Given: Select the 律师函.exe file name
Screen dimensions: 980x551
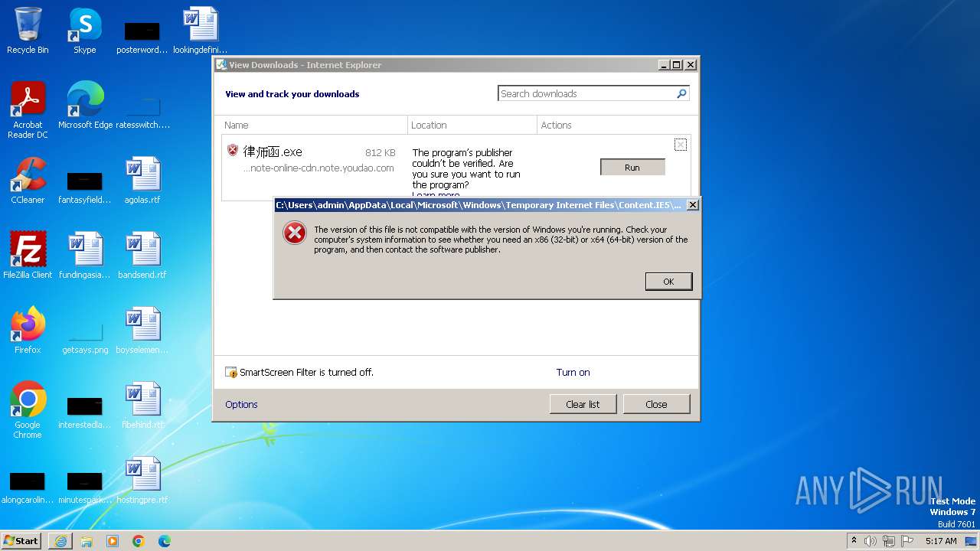Looking at the screenshot, I should pos(273,152).
